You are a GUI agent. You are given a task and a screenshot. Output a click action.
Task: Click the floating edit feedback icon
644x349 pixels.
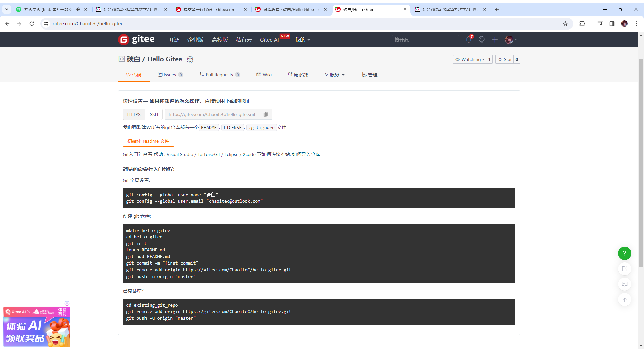(624, 269)
